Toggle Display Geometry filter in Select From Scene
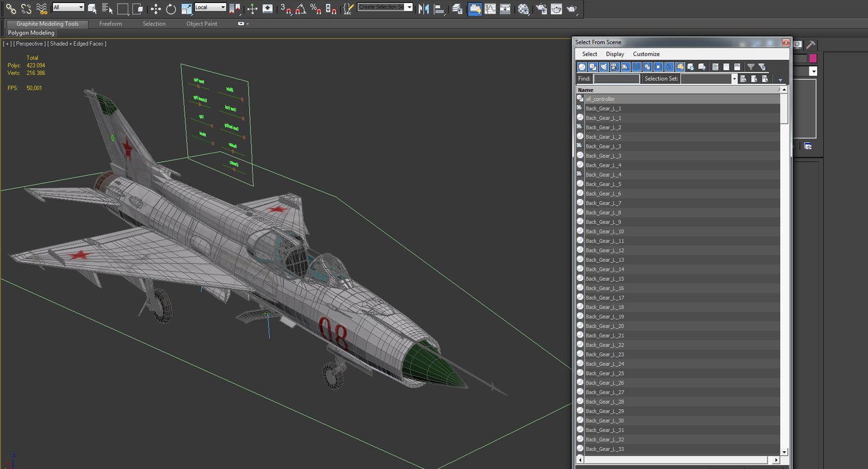868x469 pixels. (582, 67)
